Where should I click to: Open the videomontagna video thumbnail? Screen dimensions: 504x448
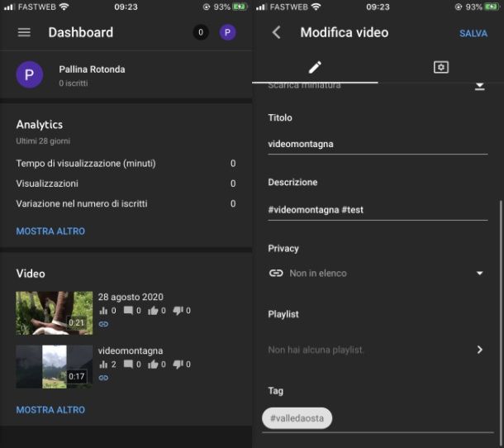click(55, 367)
